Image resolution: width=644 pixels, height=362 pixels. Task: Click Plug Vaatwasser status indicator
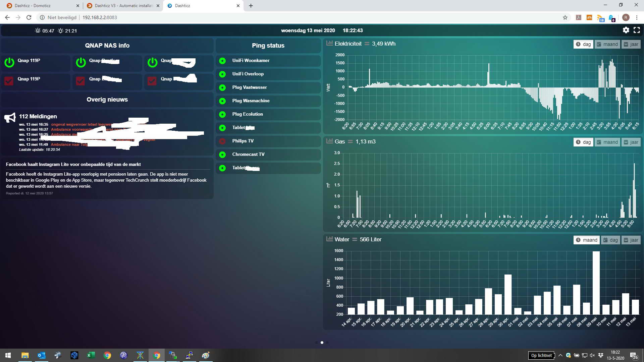coord(222,87)
